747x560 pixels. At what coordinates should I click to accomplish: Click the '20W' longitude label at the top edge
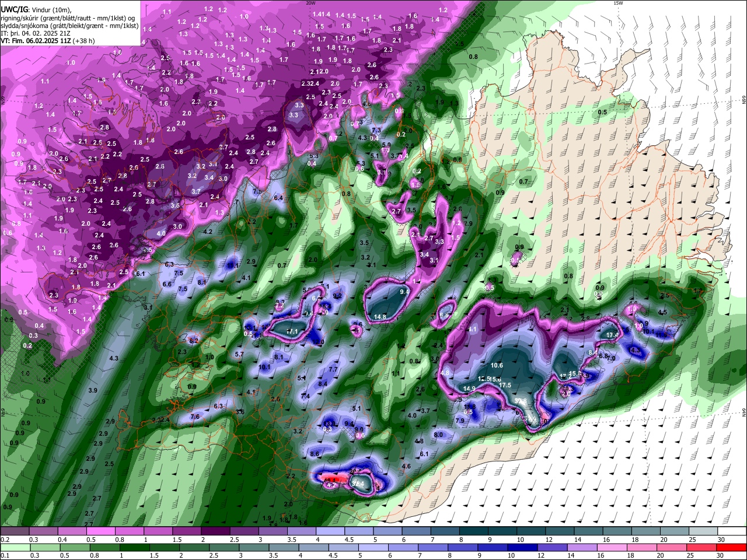point(310,3)
